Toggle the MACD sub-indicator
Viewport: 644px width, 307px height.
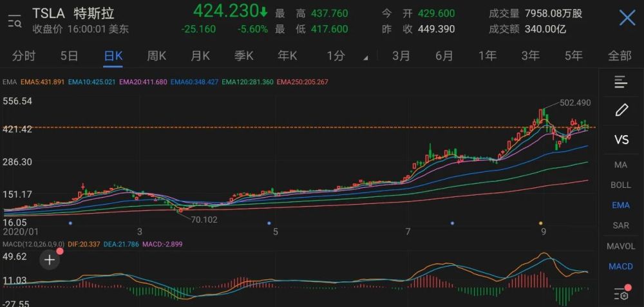(621, 267)
